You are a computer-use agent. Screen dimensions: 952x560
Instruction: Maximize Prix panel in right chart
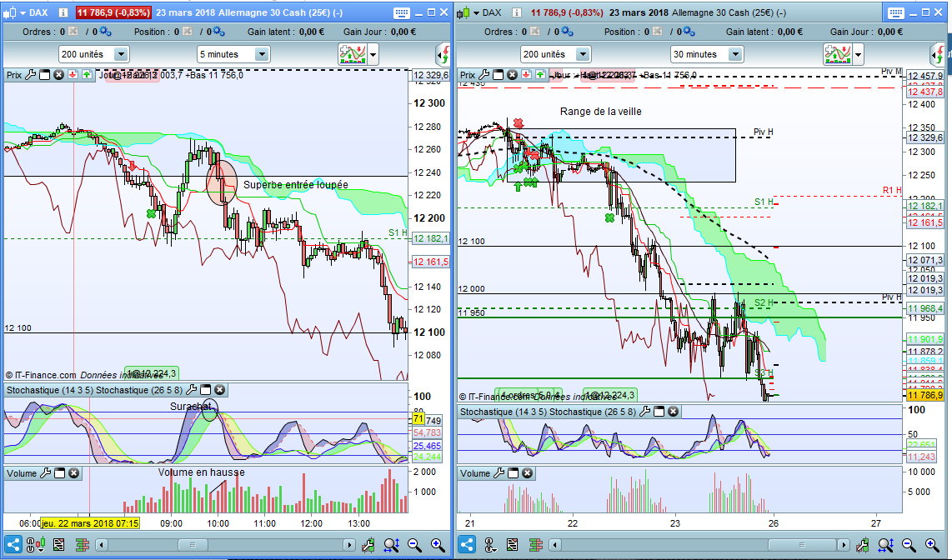coord(498,75)
